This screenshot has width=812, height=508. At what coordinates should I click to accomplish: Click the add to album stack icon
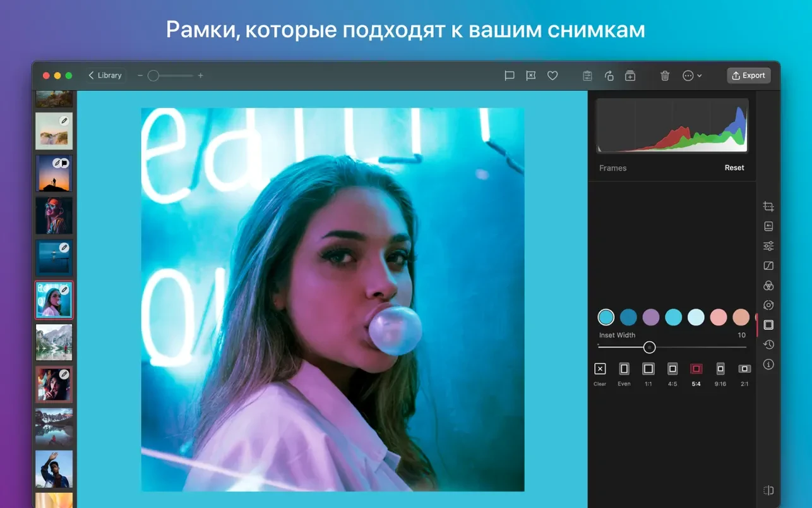(630, 75)
